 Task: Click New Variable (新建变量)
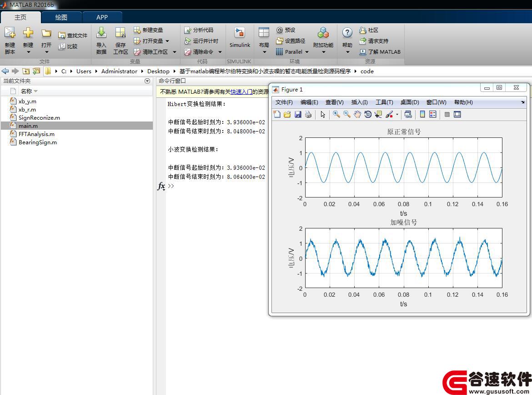[x=148, y=30]
